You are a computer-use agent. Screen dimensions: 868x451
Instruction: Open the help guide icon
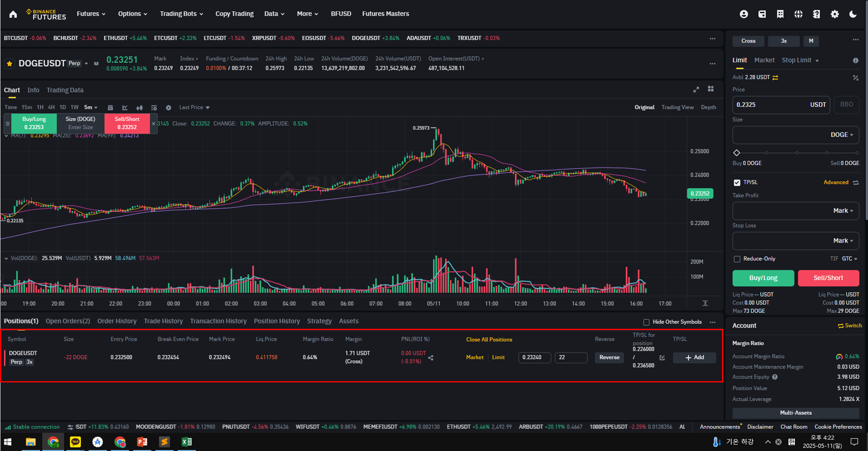816,14
